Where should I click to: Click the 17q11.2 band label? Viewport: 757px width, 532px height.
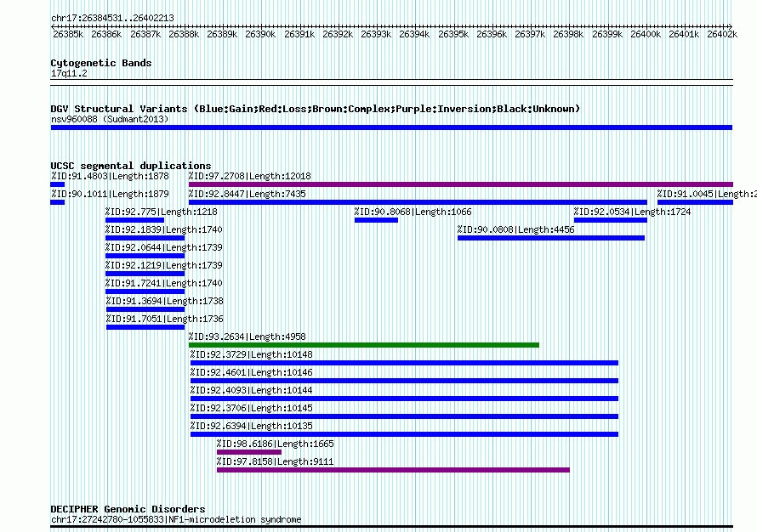tap(69, 73)
